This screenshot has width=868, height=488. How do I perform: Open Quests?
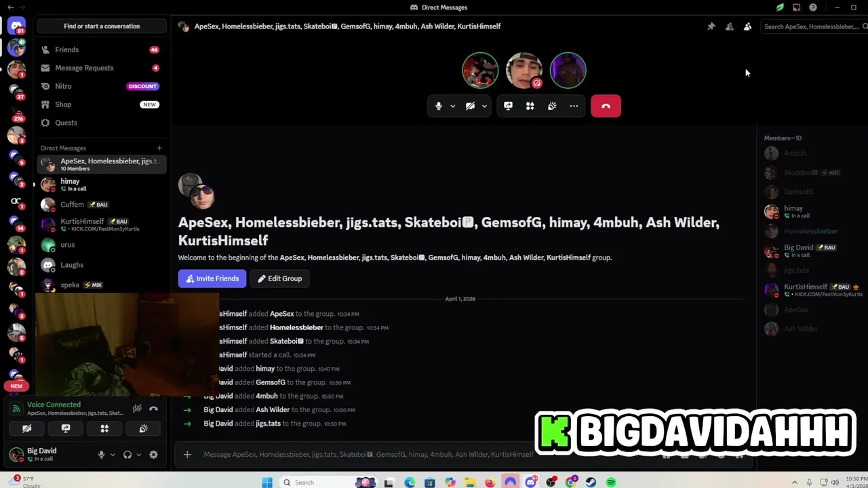click(x=100, y=123)
